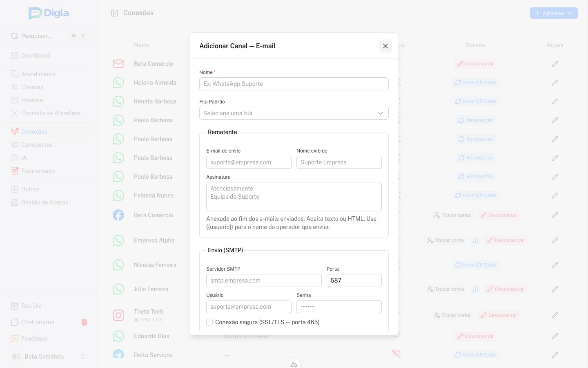The image size is (588, 368).
Task: Open Conexões in sidebar
Action: point(49,132)
